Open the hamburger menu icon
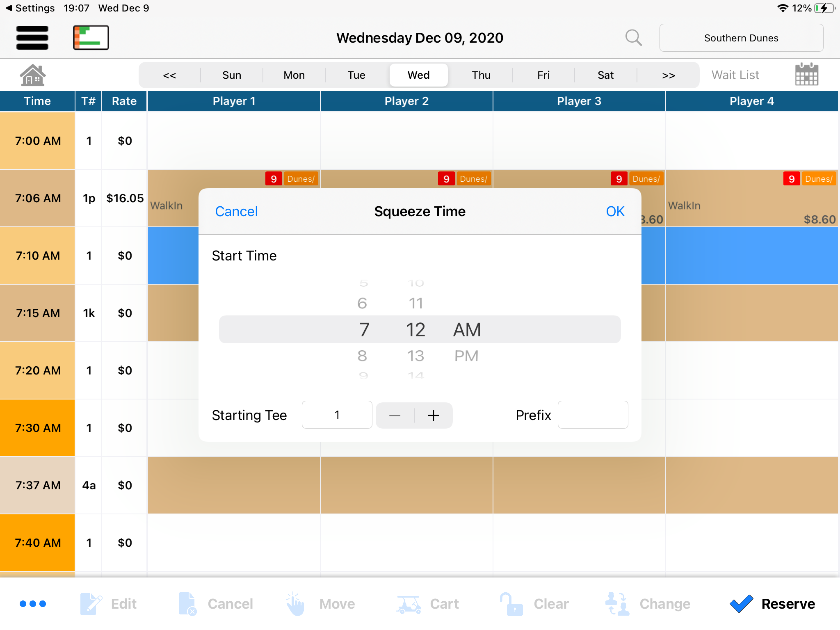The image size is (840, 630). tap(32, 38)
